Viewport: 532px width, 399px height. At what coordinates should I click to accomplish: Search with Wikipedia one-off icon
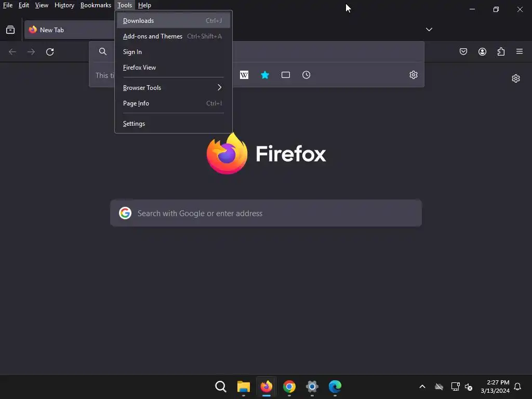tap(244, 75)
